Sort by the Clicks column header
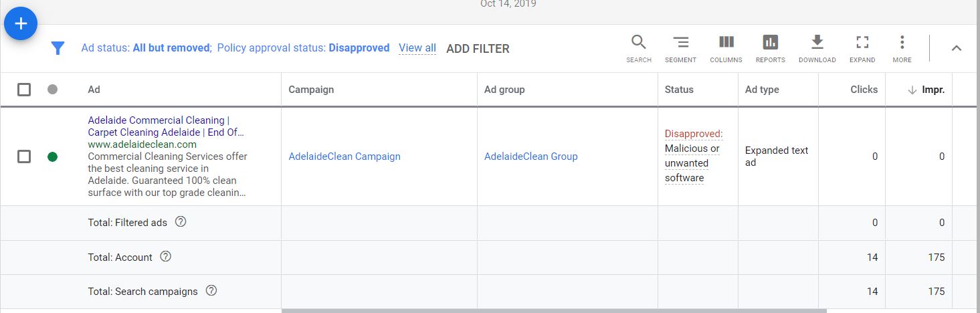Image resolution: width=980 pixels, height=313 pixels. (864, 90)
